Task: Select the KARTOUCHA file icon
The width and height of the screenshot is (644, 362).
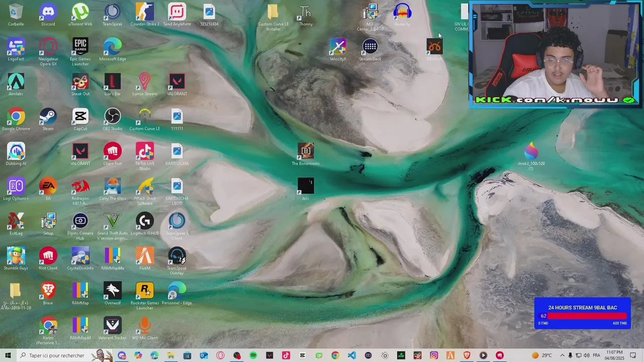Action: click(177, 154)
